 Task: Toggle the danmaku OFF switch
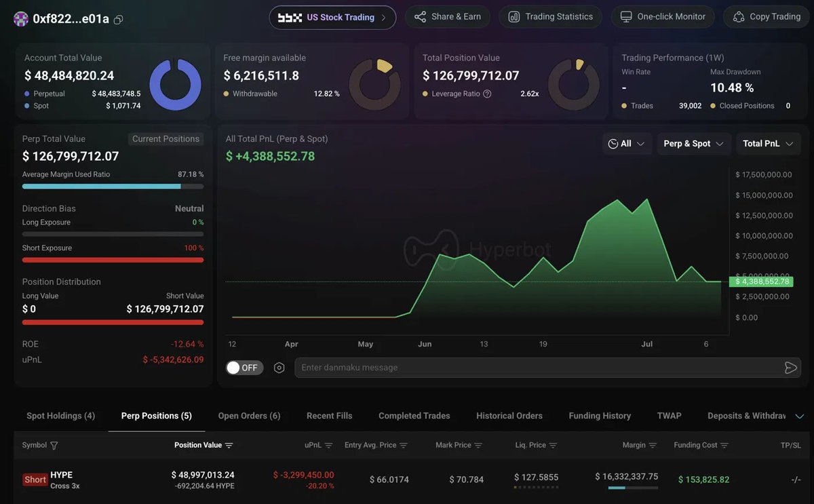(244, 368)
